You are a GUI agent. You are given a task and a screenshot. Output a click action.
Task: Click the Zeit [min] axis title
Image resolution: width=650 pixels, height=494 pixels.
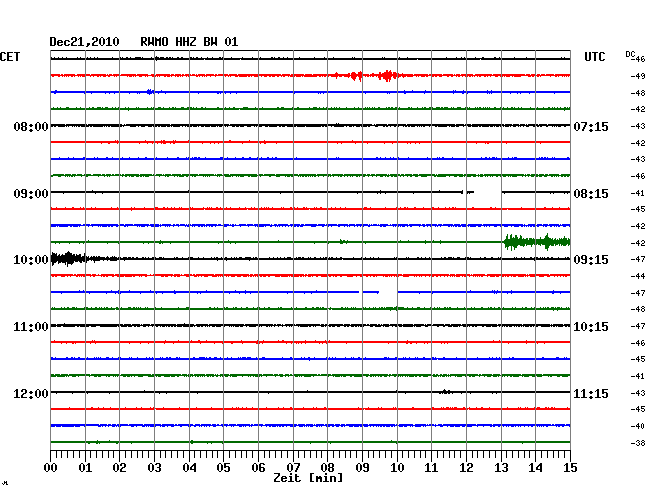pyautogui.click(x=308, y=478)
